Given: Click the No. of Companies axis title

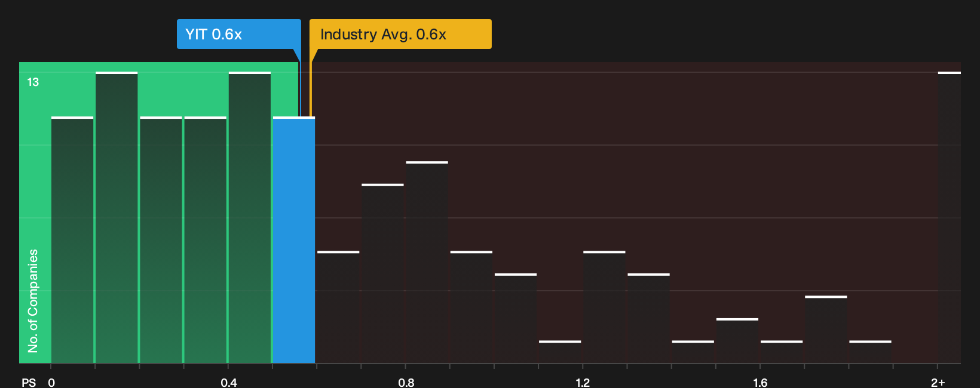Looking at the screenshot, I should [x=33, y=301].
